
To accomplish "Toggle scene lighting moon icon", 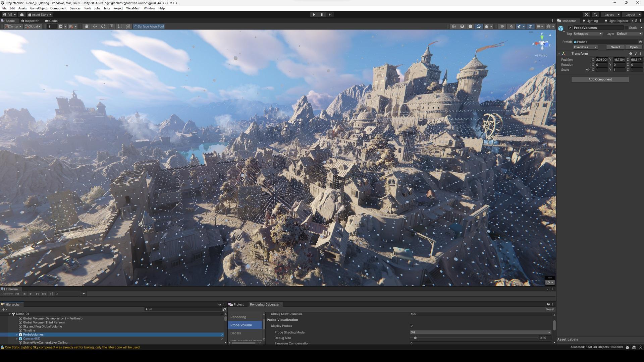I will pos(479,26).
